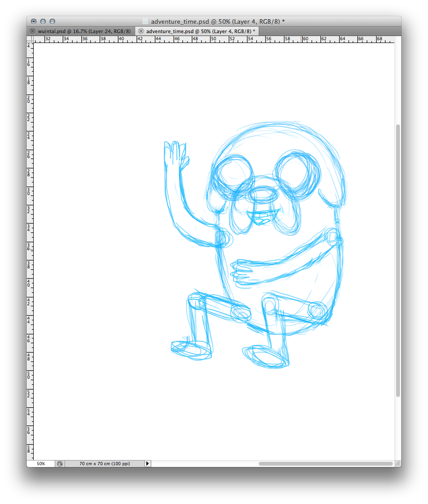Click the ruler origin corner box
Viewport: 428px width, 504px height.
[30, 39]
